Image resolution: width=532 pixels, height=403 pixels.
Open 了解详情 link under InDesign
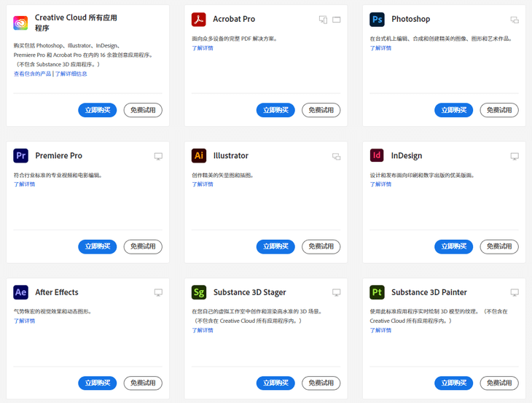[380, 184]
